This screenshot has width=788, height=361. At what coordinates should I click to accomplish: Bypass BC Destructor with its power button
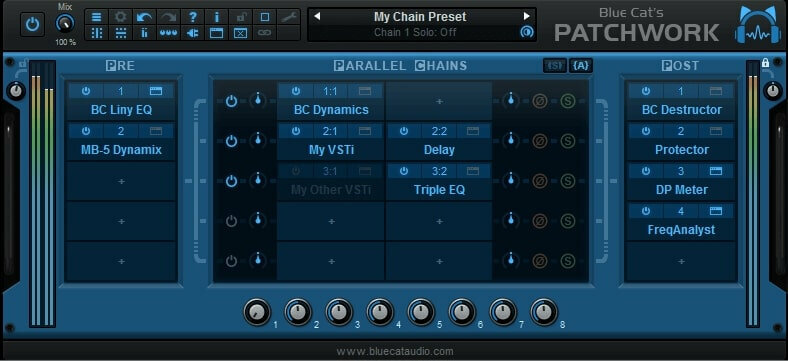click(x=646, y=91)
